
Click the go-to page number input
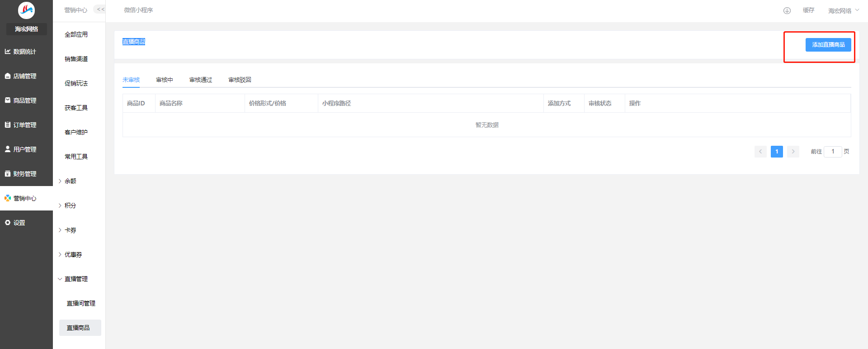(833, 152)
